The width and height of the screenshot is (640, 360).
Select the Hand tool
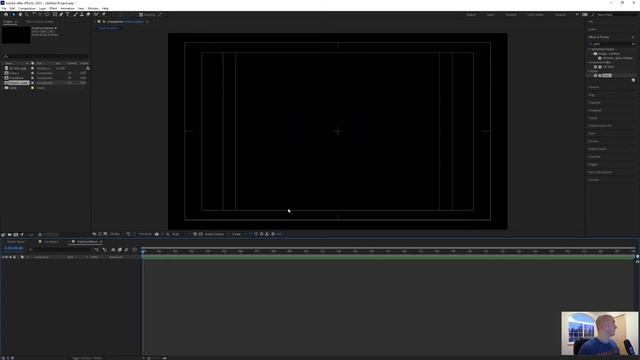pos(20,14)
